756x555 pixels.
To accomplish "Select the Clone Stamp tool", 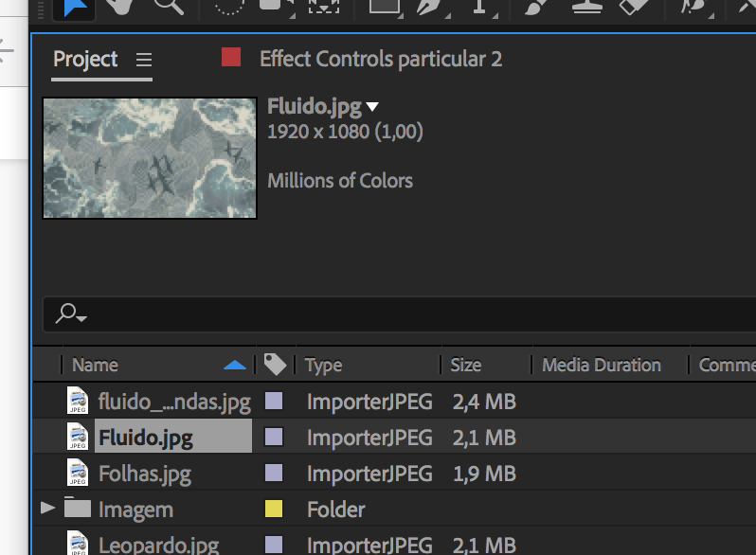I will coord(587,8).
